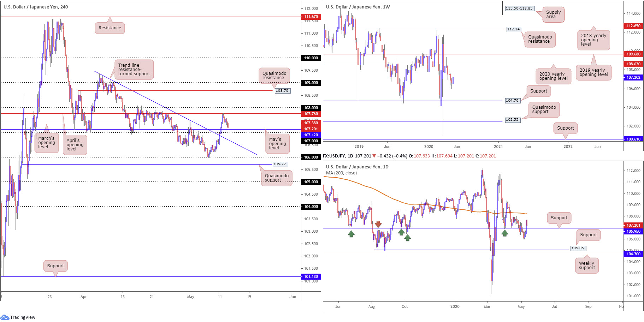
Task: Click the 2020 label on weekly time axis
Action: click(429, 147)
